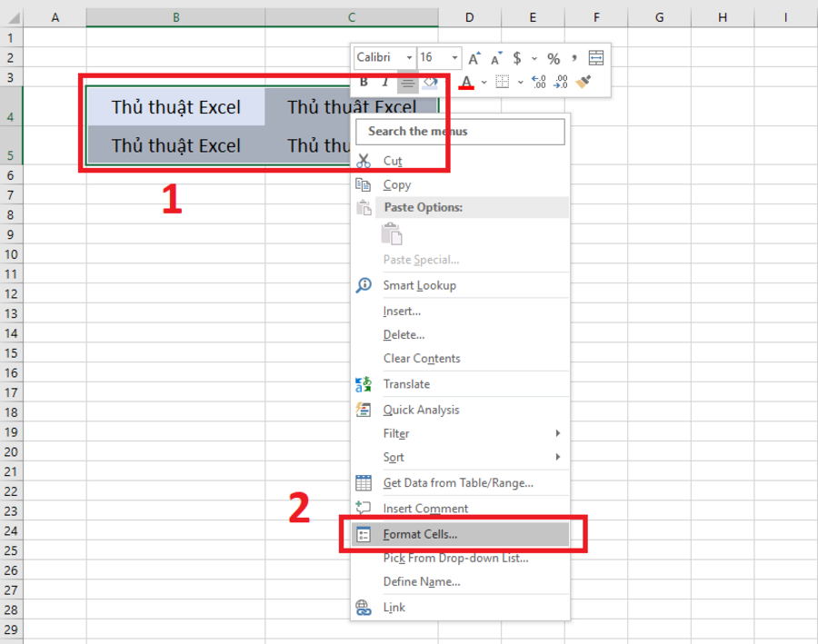
Task: Click the Format Painter brush icon
Action: tap(584, 82)
